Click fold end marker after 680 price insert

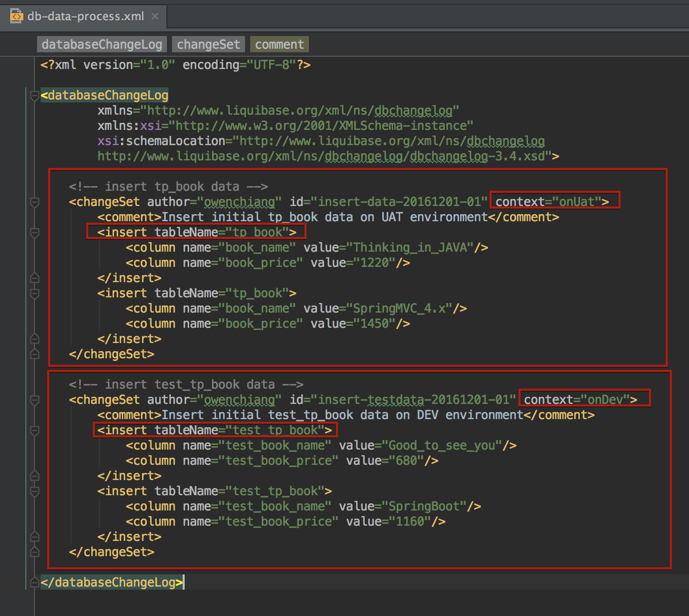pos(35,475)
